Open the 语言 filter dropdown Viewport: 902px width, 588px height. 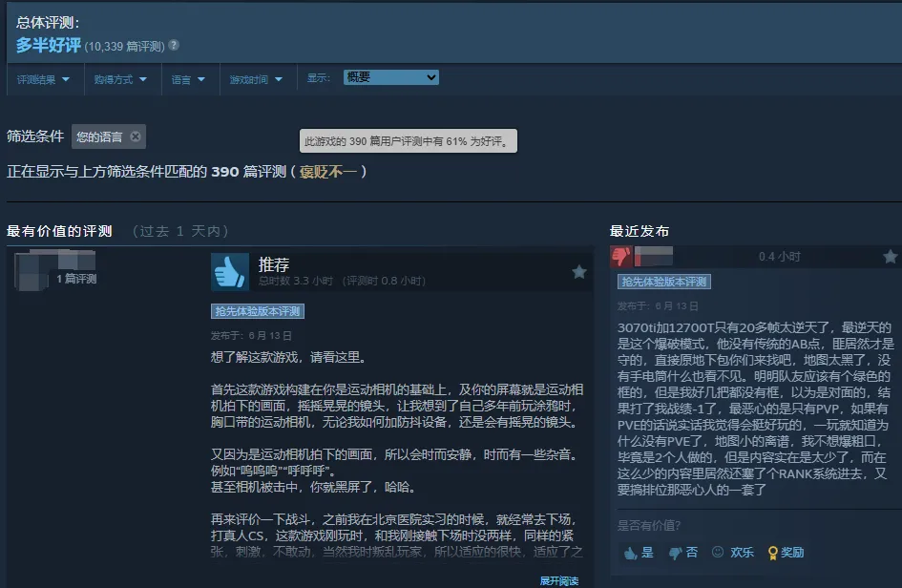[188, 79]
